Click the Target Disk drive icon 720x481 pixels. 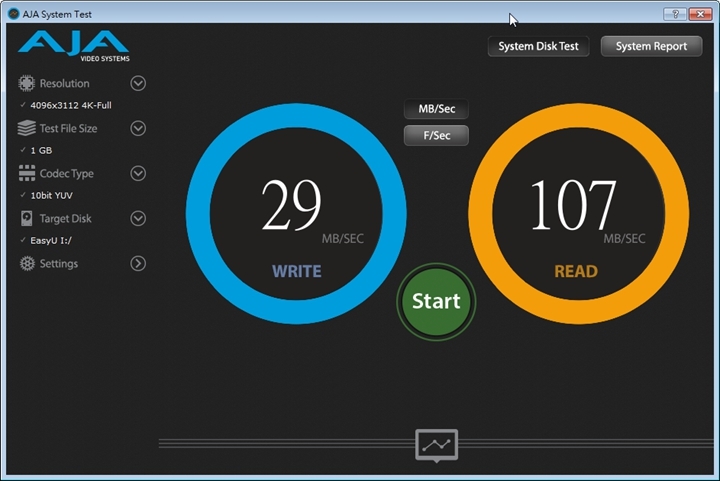pos(27,218)
